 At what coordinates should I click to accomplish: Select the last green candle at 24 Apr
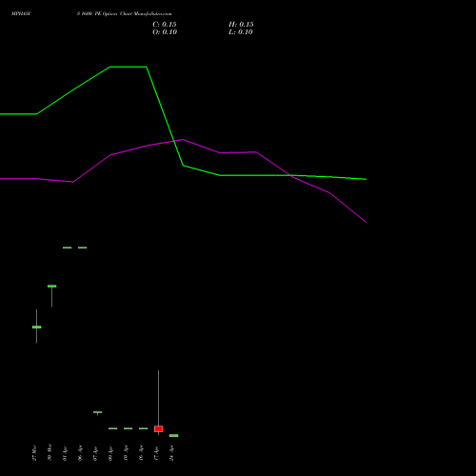pyautogui.click(x=174, y=436)
